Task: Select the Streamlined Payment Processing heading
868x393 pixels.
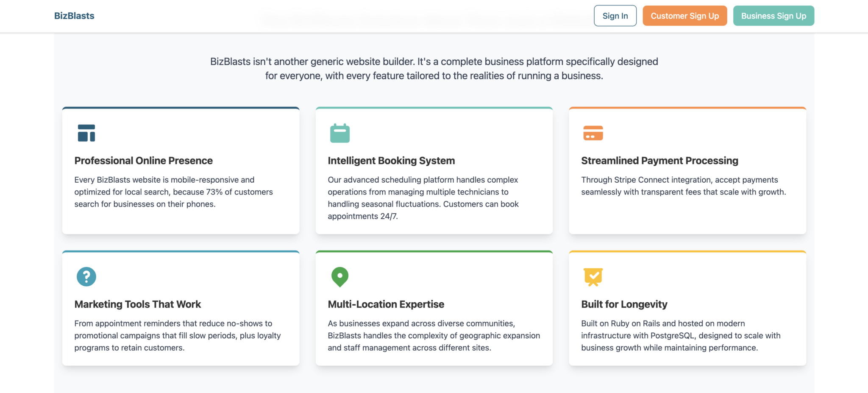Action: pyautogui.click(x=659, y=161)
